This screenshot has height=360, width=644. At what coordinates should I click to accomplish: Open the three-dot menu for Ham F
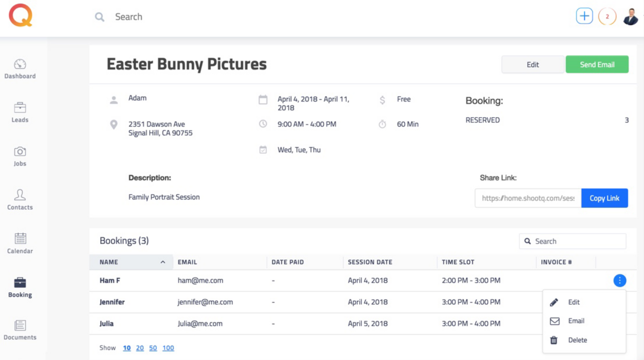click(x=620, y=280)
